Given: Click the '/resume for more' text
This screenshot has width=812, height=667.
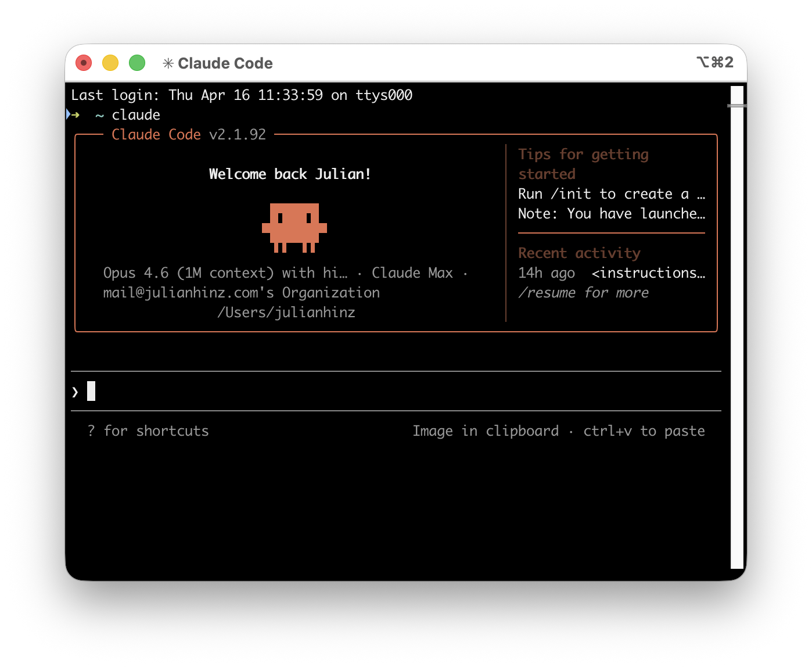Looking at the screenshot, I should (x=583, y=293).
